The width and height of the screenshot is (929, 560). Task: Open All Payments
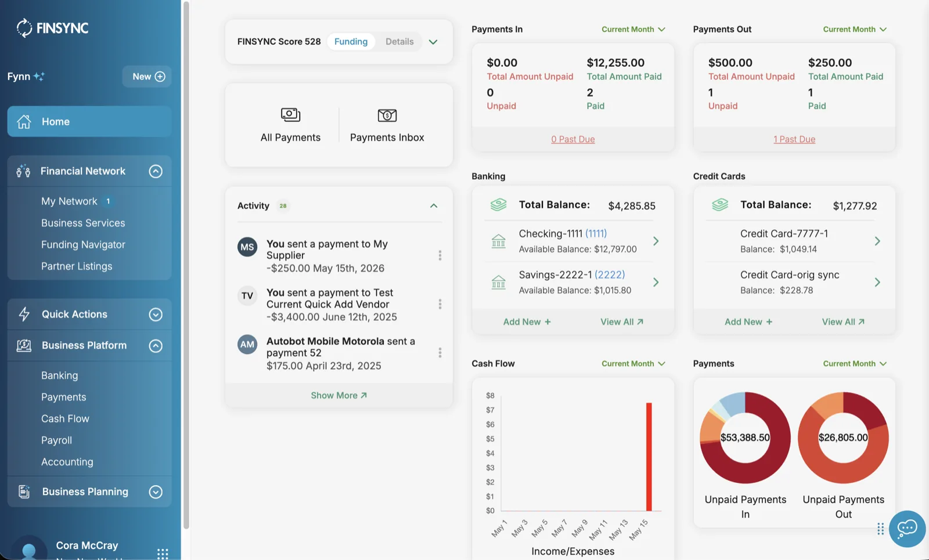(290, 125)
